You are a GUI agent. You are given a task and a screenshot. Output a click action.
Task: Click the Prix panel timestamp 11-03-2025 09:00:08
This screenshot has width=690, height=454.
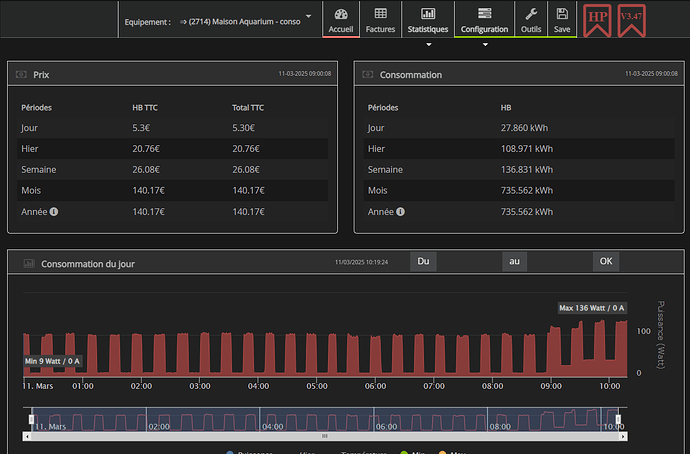tap(305, 74)
